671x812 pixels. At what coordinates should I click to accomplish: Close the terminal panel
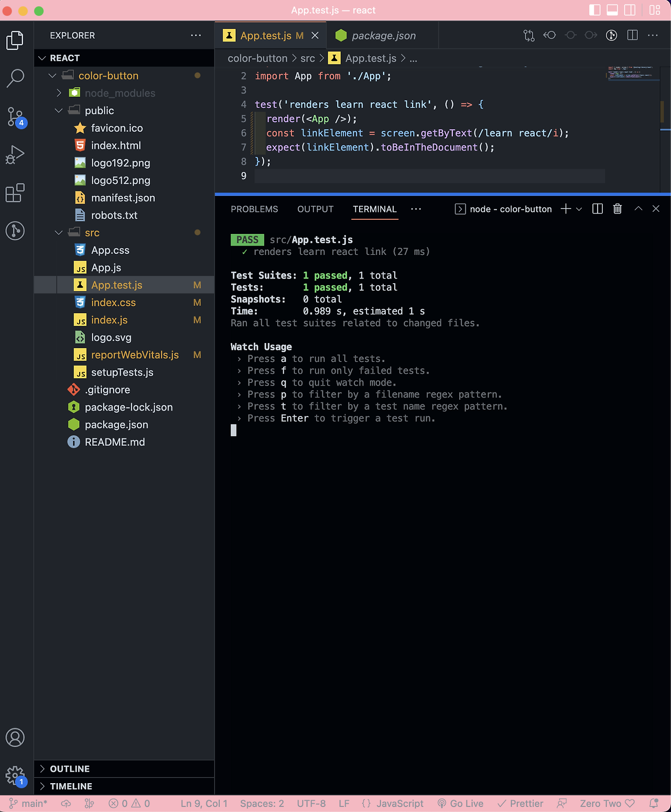click(x=656, y=209)
